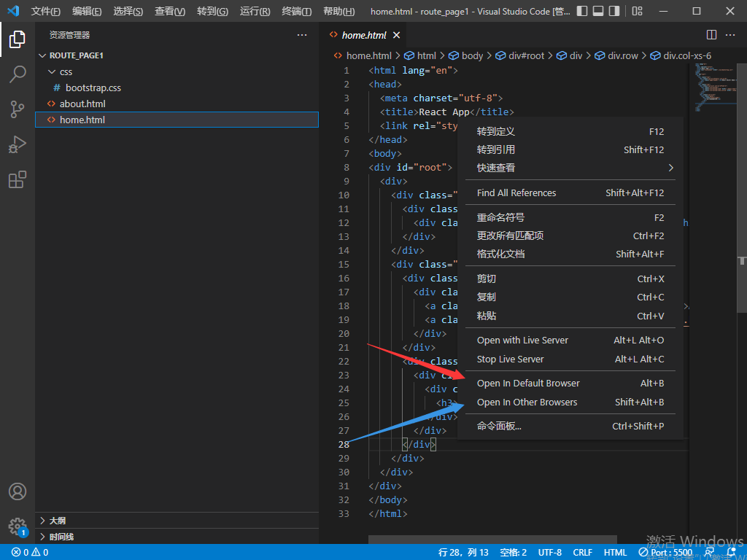The height and width of the screenshot is (560, 747).
Task: Open the Run and Debug view
Action: point(18,144)
